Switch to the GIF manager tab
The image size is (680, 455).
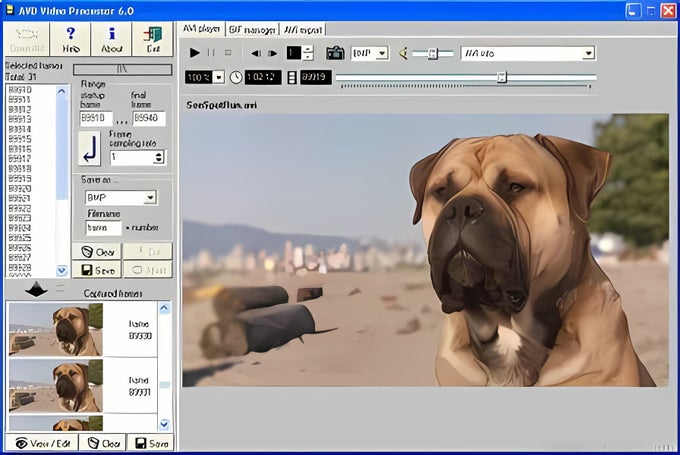[252, 29]
